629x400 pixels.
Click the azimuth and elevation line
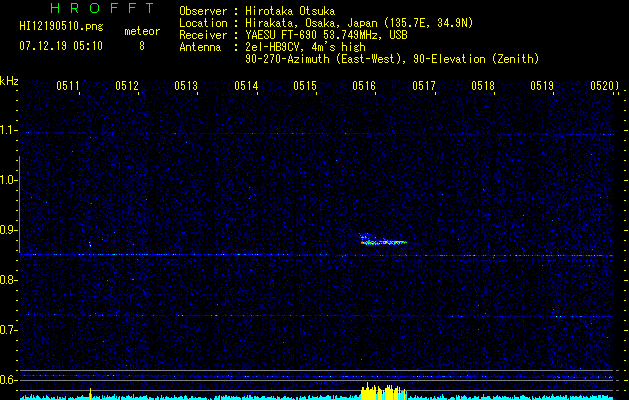point(392,59)
